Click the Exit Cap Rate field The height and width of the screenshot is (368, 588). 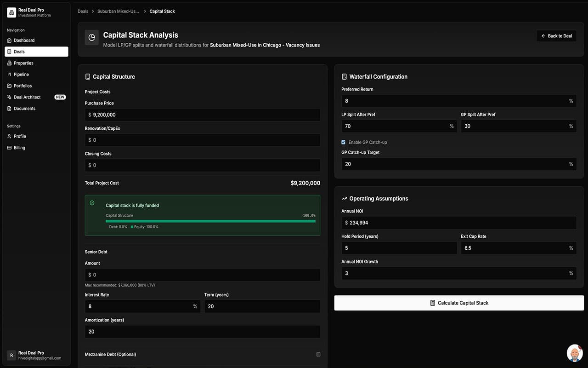click(x=514, y=248)
